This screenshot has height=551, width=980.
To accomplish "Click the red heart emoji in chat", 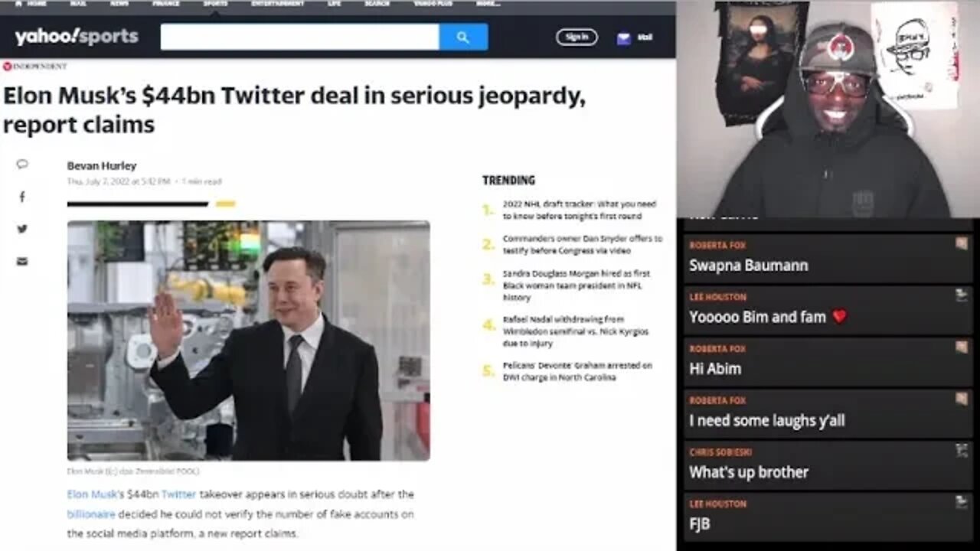I will (x=839, y=317).
